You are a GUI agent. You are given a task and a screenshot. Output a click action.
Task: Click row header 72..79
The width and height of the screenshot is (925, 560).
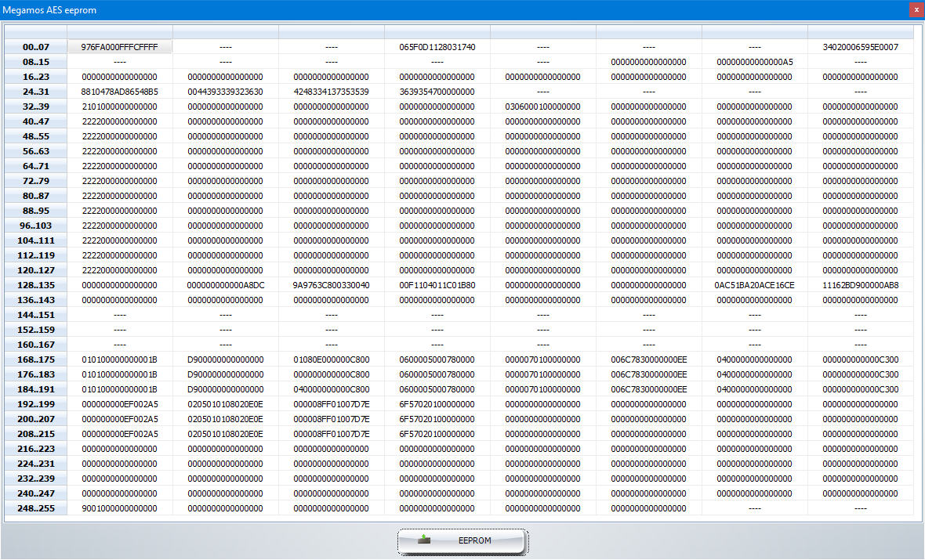pyautogui.click(x=36, y=181)
